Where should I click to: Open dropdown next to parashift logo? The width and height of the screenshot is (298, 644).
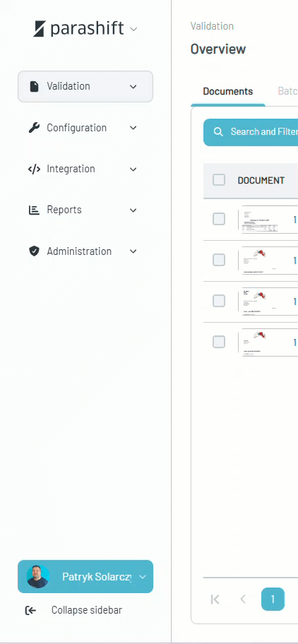pyautogui.click(x=133, y=29)
